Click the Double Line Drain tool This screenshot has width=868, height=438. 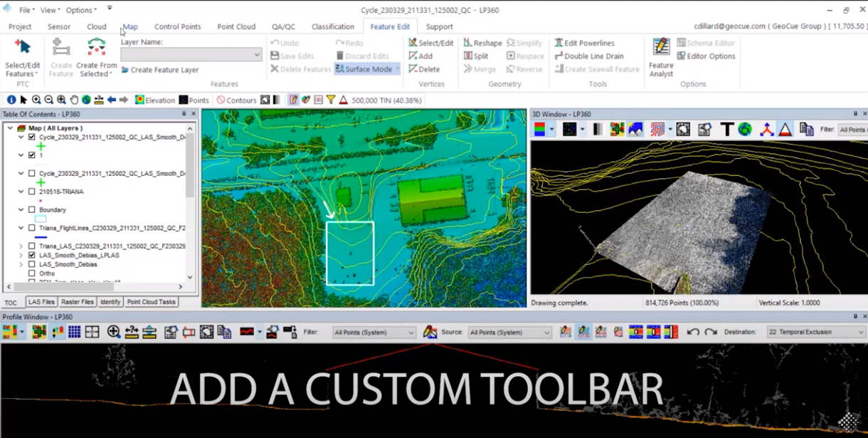[588, 56]
